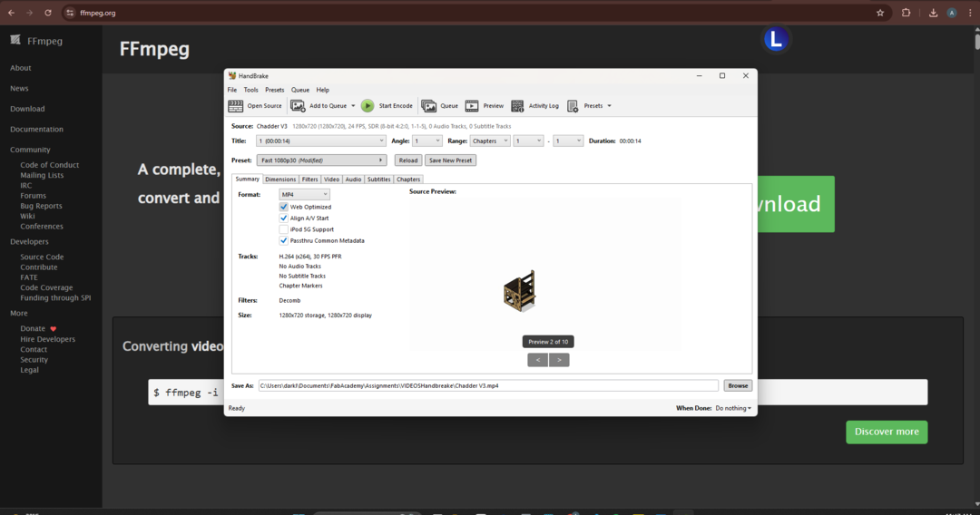The height and width of the screenshot is (515, 980).
Task: Expand the Preset Fast 1080p30 selector
Action: [321, 160]
